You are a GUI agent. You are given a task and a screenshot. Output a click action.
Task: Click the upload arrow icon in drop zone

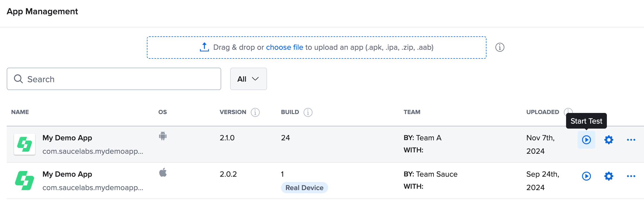coord(204,47)
